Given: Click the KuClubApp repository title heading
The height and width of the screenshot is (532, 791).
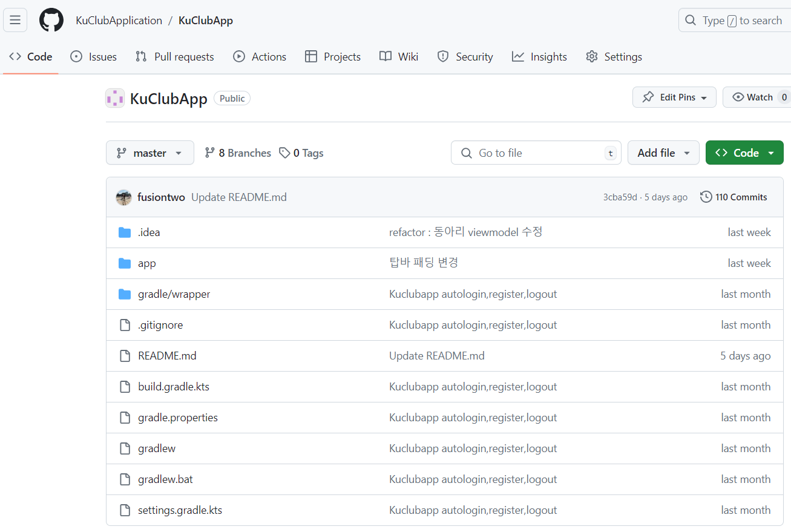Looking at the screenshot, I should click(x=169, y=99).
